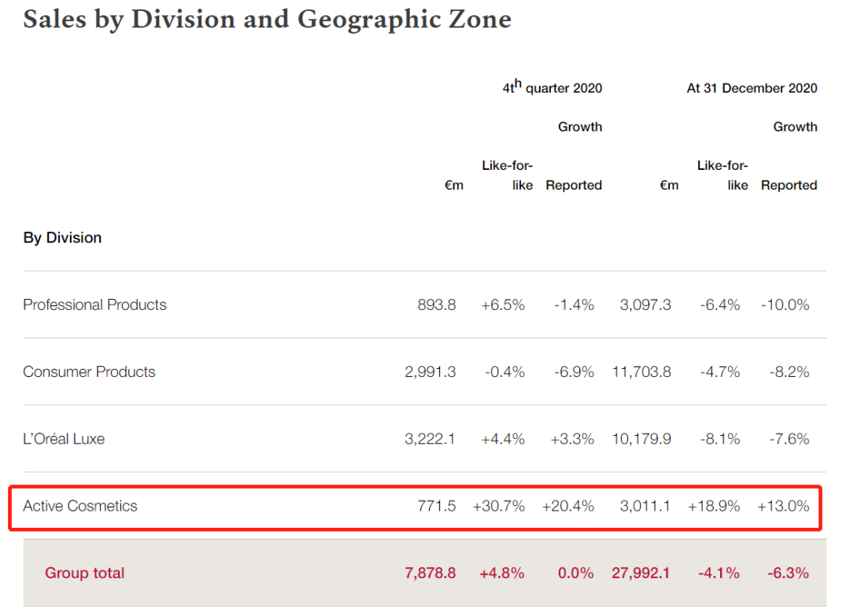This screenshot has height=616, width=850.
Task: Select the 'L'Oréal Luxe' row label
Action: pyautogui.click(x=64, y=439)
